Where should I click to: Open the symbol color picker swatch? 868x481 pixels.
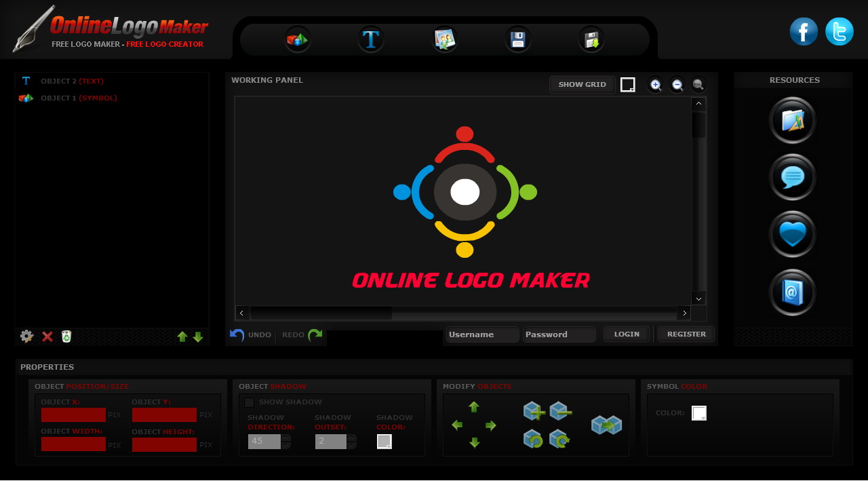tap(699, 413)
